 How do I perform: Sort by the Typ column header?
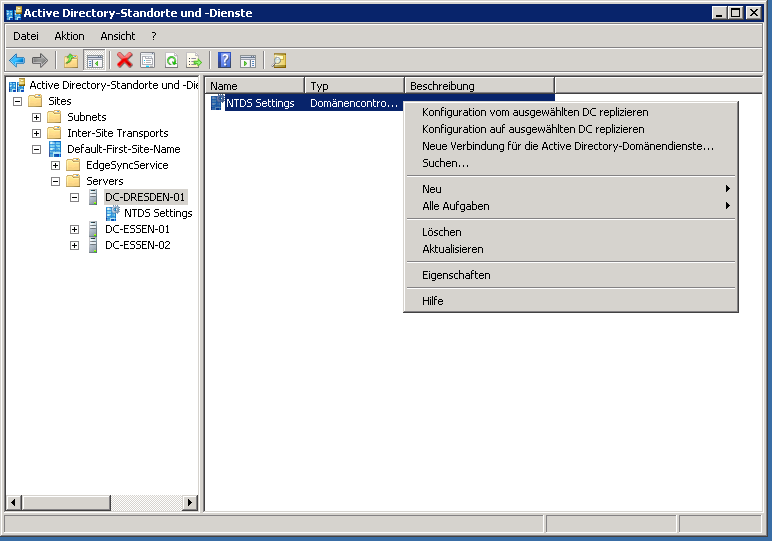354,86
